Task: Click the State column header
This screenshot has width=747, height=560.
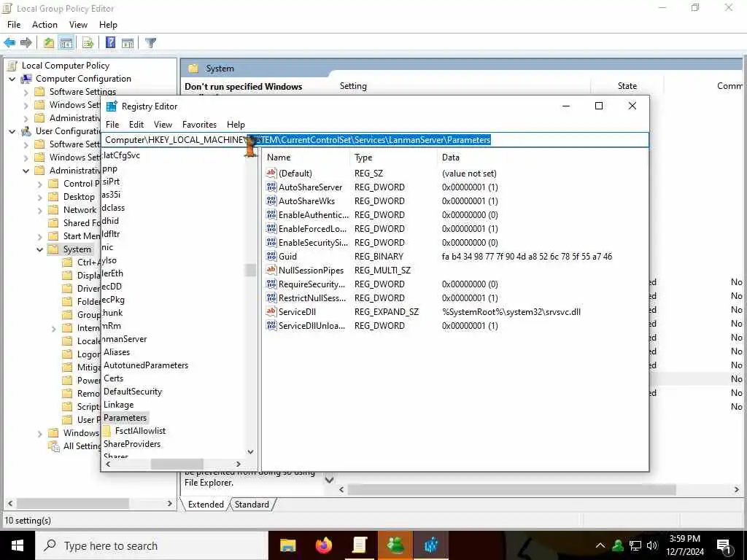Action: 627,86
